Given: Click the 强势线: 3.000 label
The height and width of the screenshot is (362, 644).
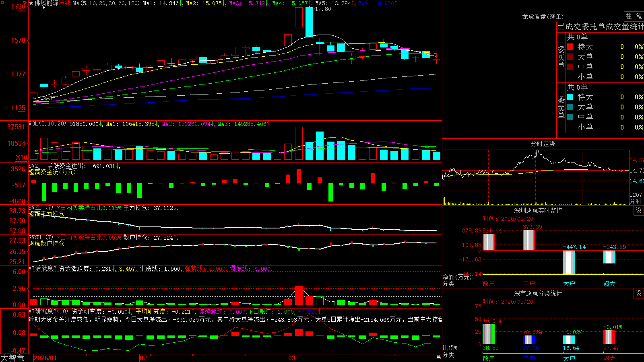Looking at the screenshot, I should point(206,268).
